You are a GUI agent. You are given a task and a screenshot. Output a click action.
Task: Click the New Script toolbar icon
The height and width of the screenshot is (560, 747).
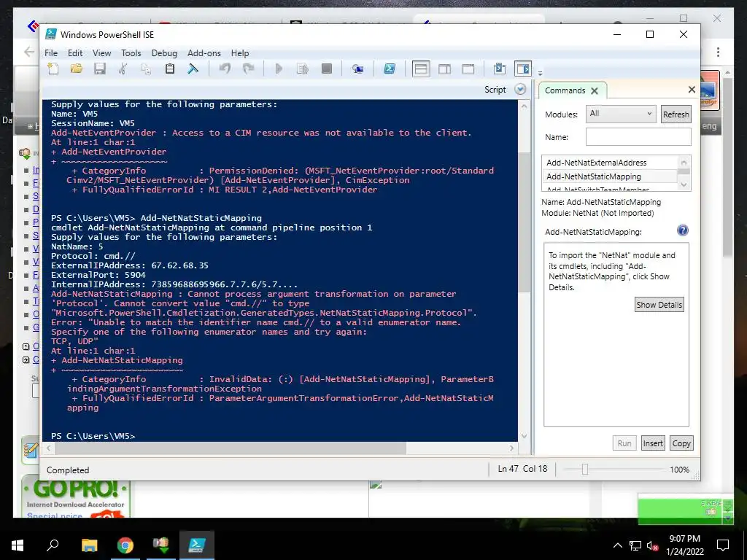click(53, 69)
